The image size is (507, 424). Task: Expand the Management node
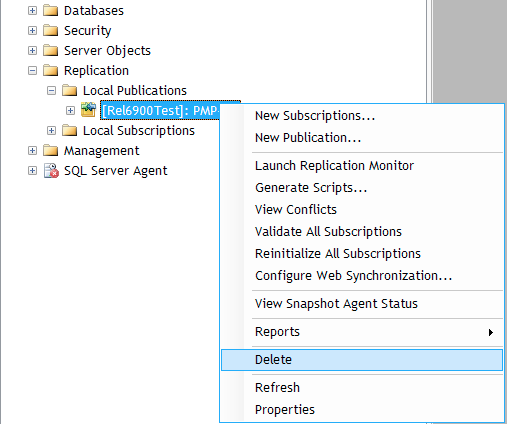pyautogui.click(x=32, y=151)
